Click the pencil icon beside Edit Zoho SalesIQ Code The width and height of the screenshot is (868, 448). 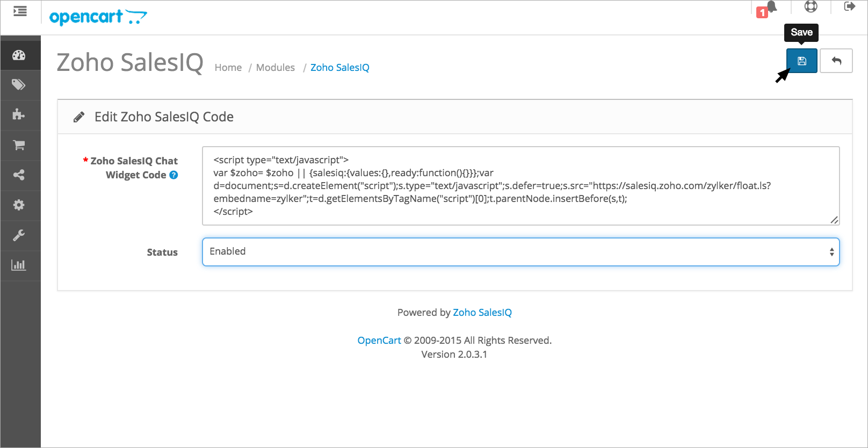pyautogui.click(x=79, y=117)
